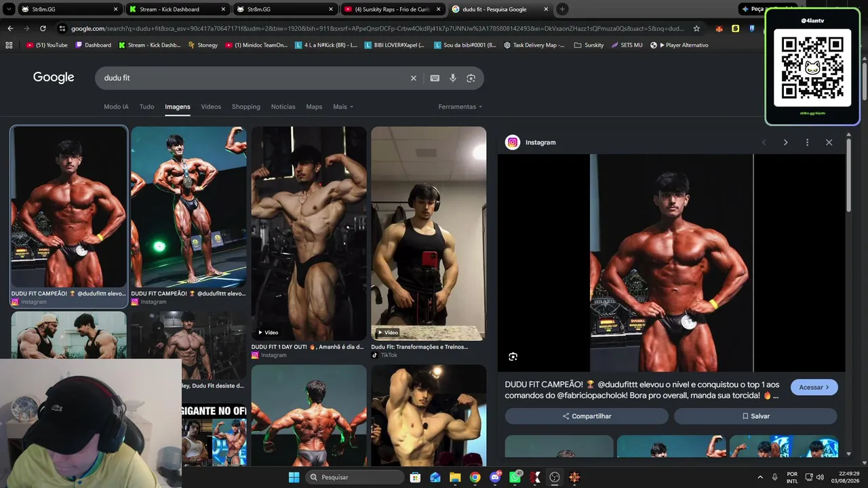Bookmark this page with the star icon

(x=696, y=28)
